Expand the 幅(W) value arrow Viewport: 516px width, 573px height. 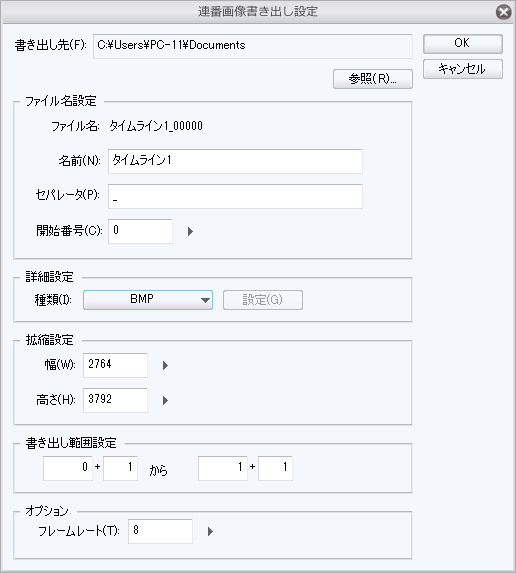165,365
